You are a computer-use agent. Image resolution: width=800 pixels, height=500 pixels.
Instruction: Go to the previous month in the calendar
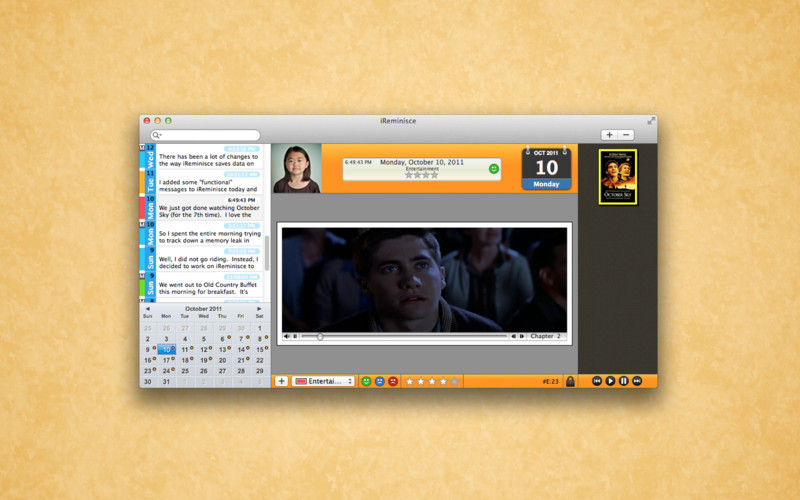[147, 309]
